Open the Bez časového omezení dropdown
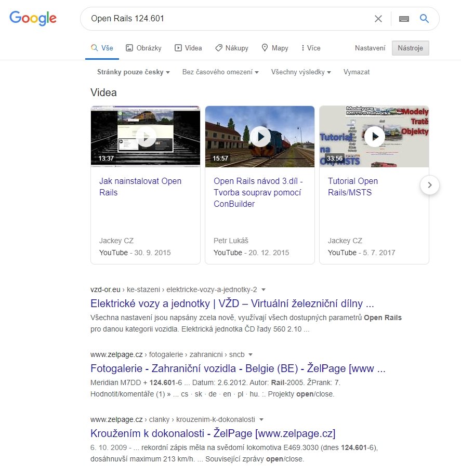The image size is (461, 476). tap(220, 72)
